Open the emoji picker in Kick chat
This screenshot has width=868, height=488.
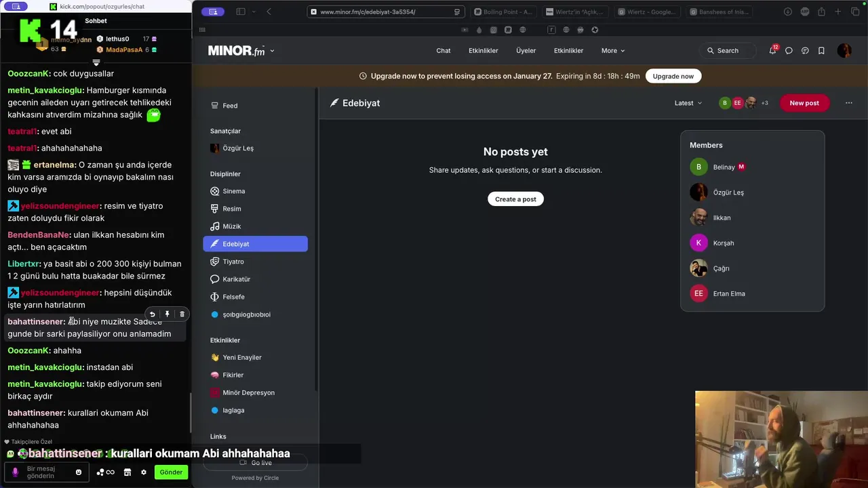pyautogui.click(x=79, y=472)
